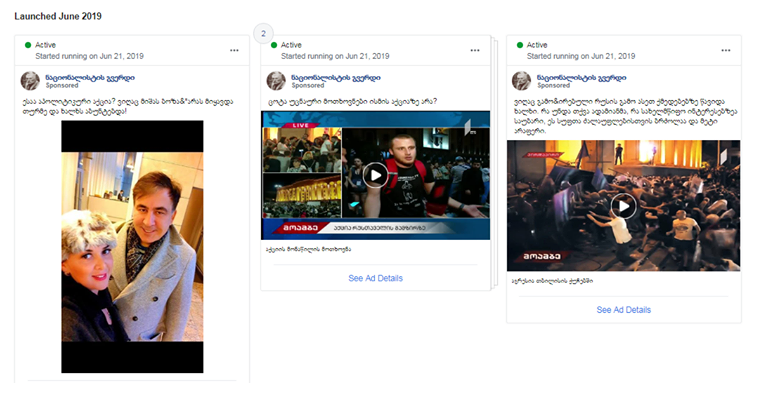Image resolution: width=757 pixels, height=395 pixels.
Task: Click the page avatar on the second ad
Action: pyautogui.click(x=276, y=81)
